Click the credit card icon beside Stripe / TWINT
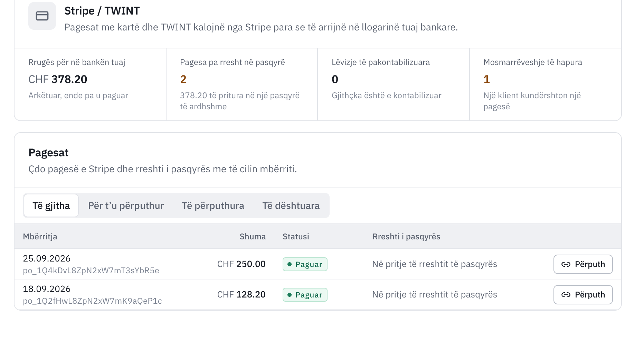Screen dimensions: 644x339 coord(42,16)
